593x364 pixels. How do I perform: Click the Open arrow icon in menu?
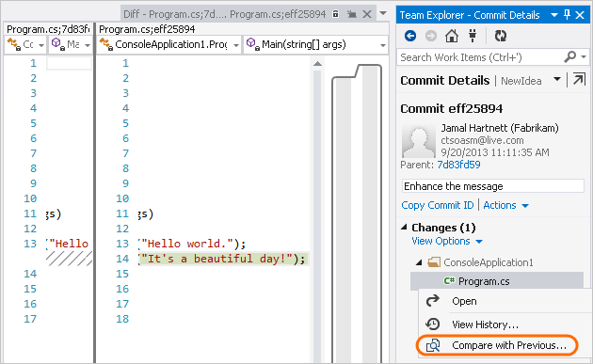coord(433,301)
